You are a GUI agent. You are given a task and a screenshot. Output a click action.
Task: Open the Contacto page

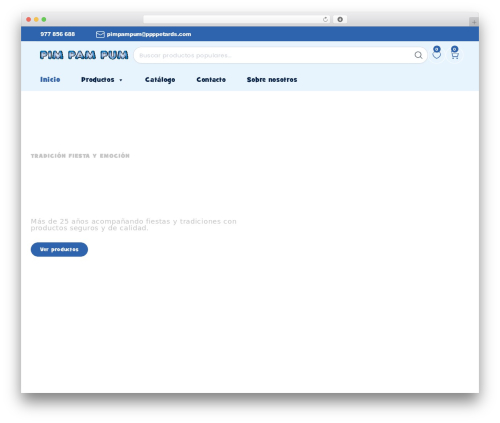(x=211, y=79)
